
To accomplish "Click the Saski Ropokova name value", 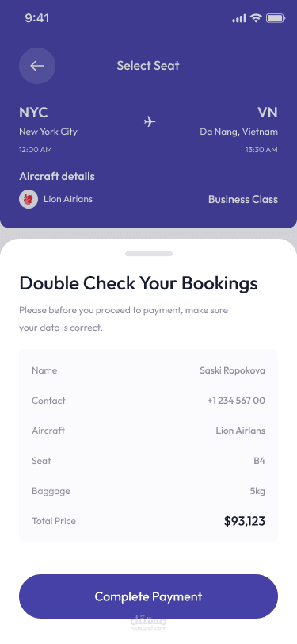I will [x=233, y=370].
